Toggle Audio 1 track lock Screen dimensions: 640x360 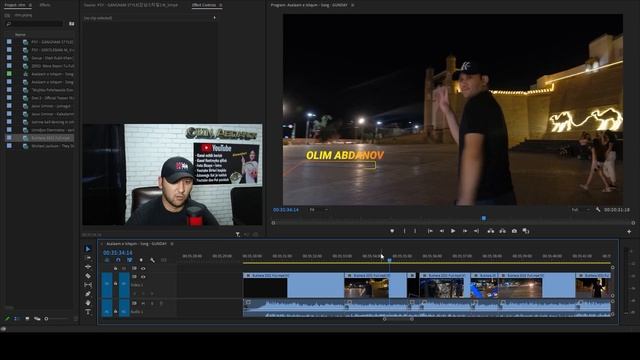point(116,311)
